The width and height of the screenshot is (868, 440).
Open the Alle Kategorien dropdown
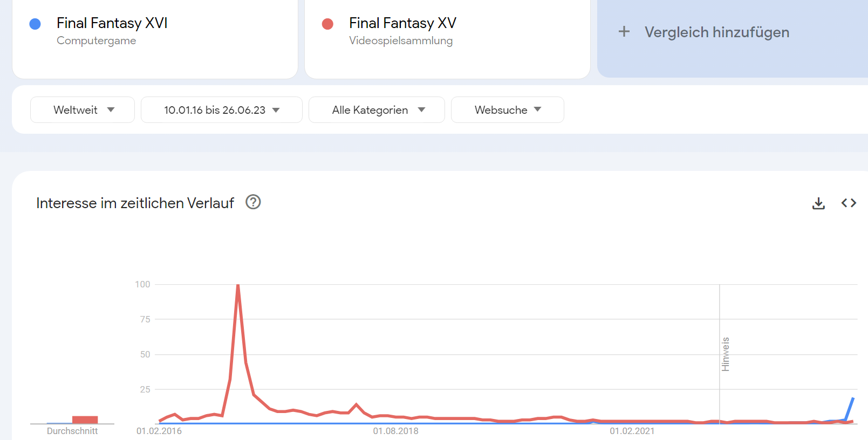377,110
